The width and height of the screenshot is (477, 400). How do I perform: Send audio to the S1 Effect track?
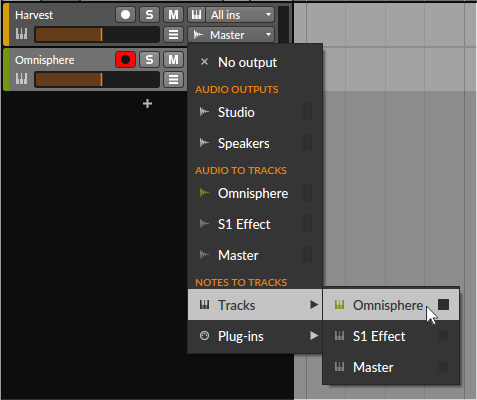point(255,224)
